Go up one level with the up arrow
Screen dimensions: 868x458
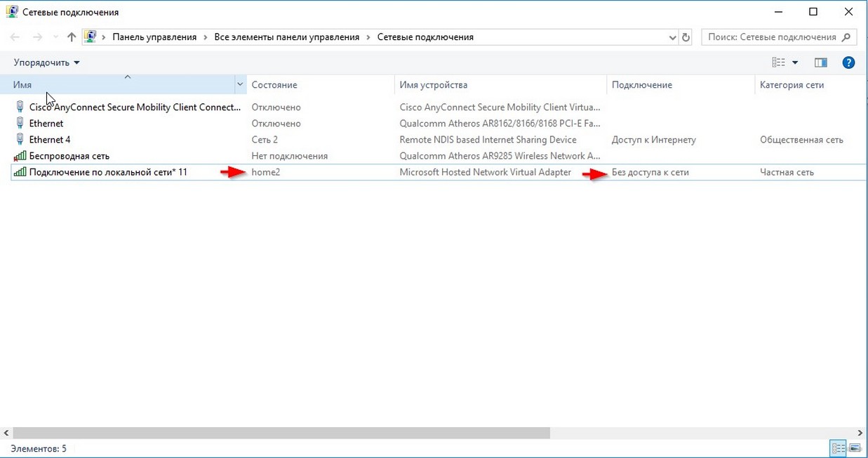coord(71,37)
